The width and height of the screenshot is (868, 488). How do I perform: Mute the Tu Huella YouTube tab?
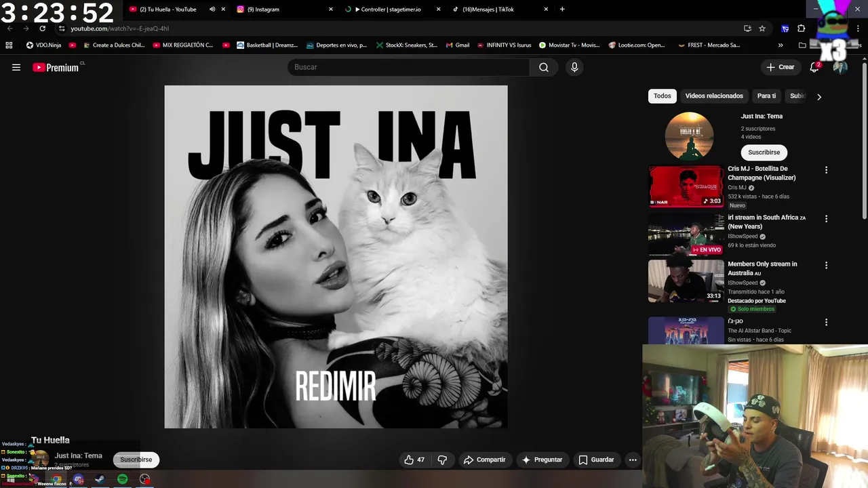212,9
